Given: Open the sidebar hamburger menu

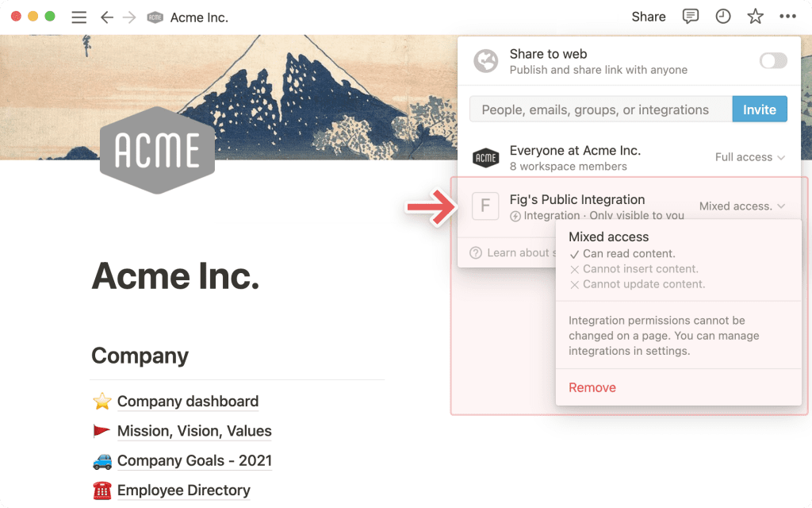Looking at the screenshot, I should click(79, 17).
